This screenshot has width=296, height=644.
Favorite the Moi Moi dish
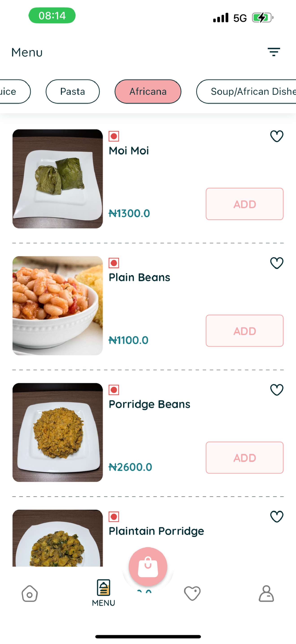[x=277, y=136]
